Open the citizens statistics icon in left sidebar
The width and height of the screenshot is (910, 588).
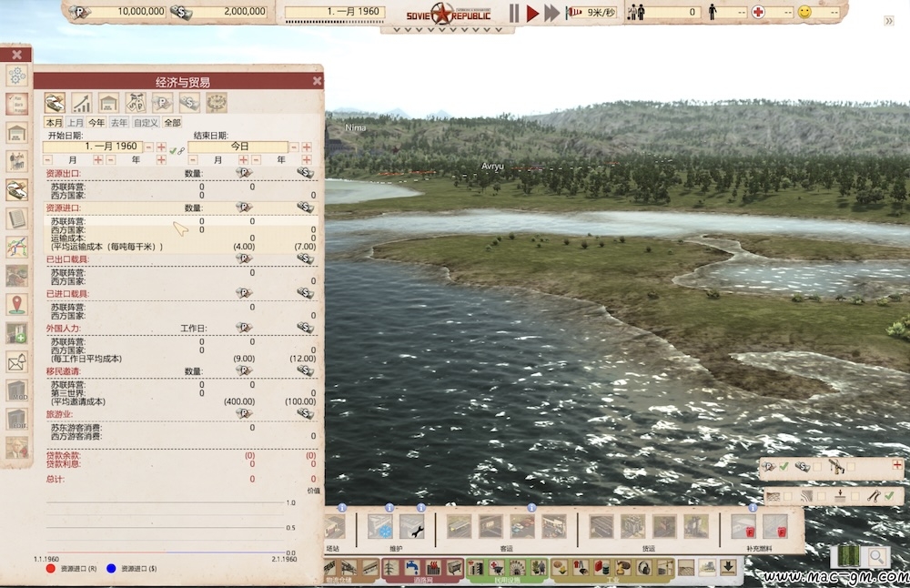[x=16, y=161]
